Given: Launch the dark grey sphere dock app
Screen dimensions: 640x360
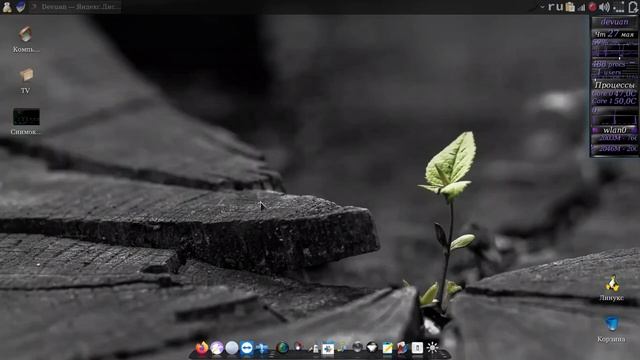Looking at the screenshot, I should click(x=357, y=347).
